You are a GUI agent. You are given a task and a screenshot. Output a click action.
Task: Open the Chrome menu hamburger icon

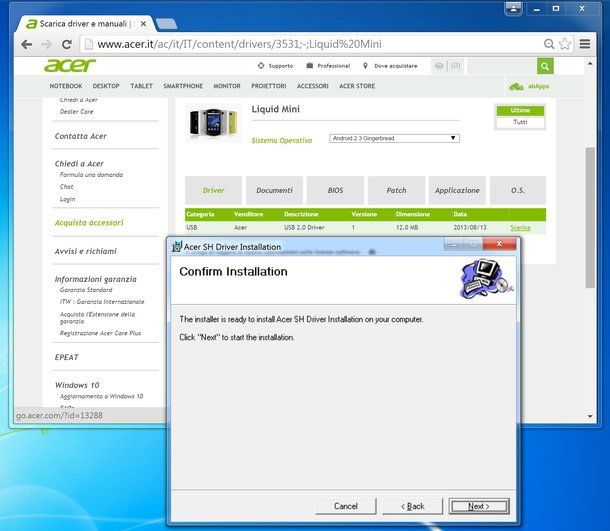point(585,44)
